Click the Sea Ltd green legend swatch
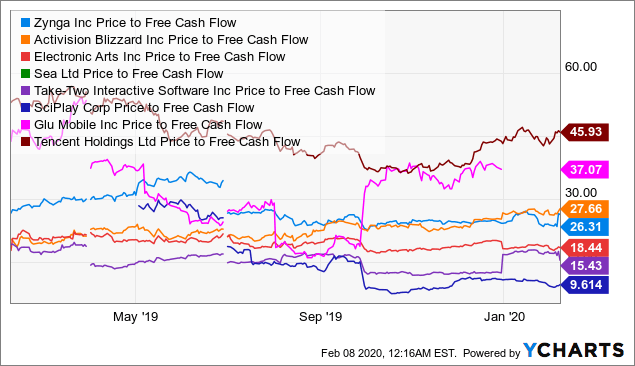This screenshot has width=635, height=366. (x=26, y=74)
